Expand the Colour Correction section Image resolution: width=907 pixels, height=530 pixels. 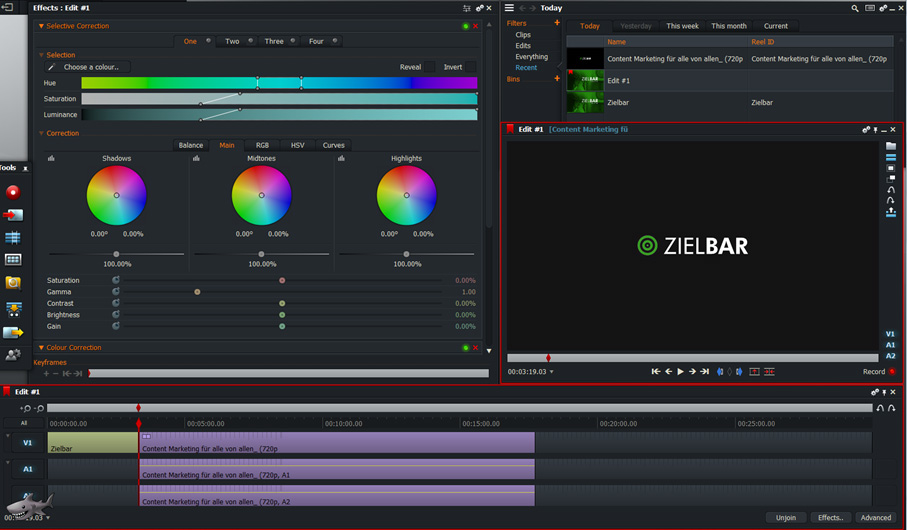41,348
